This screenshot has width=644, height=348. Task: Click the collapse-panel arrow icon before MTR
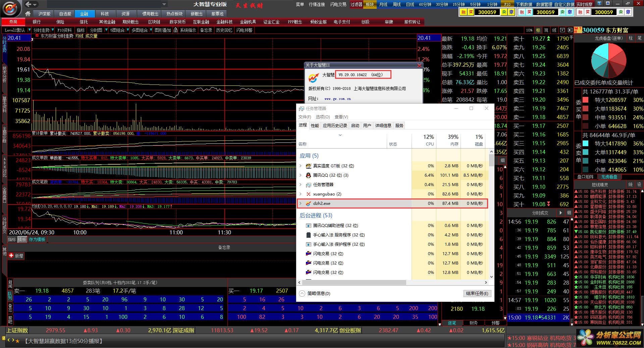point(570,30)
